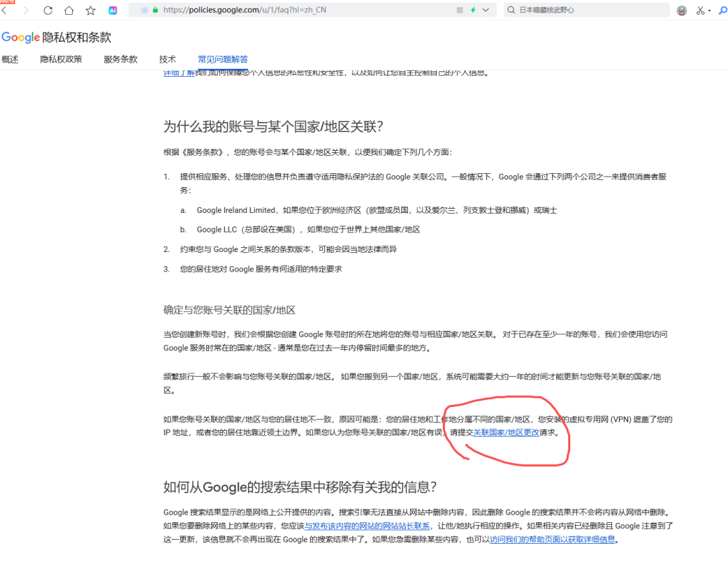
Task: Open the user profile avatar icon
Action: (681, 11)
